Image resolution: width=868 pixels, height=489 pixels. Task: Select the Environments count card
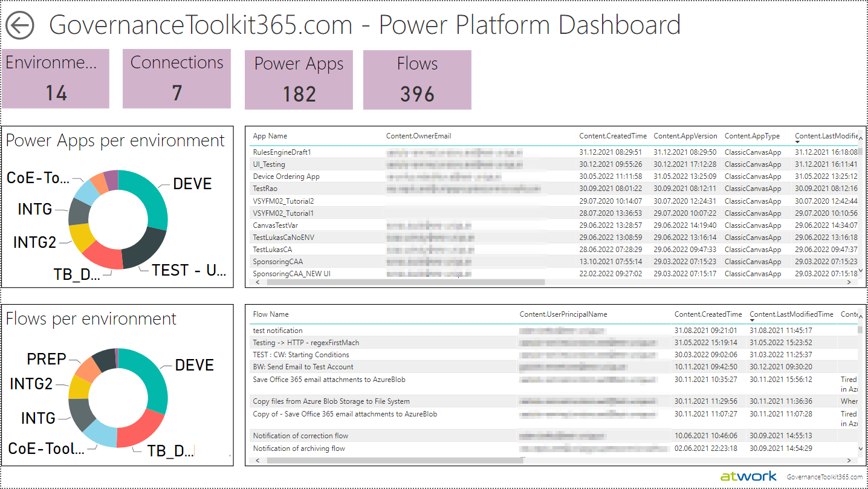(x=56, y=79)
